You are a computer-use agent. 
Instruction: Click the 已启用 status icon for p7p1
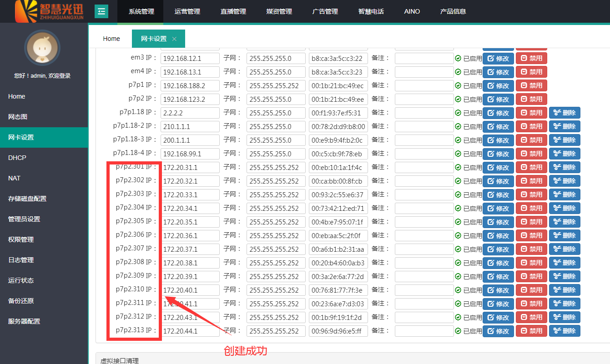click(x=458, y=86)
